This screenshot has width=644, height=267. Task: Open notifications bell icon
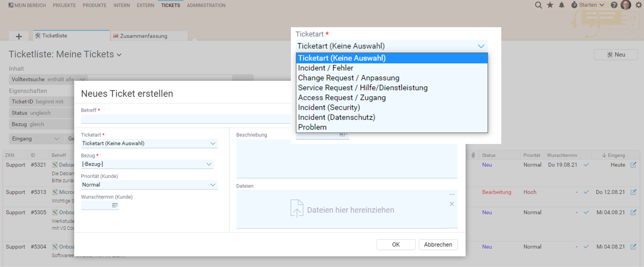(x=561, y=5)
